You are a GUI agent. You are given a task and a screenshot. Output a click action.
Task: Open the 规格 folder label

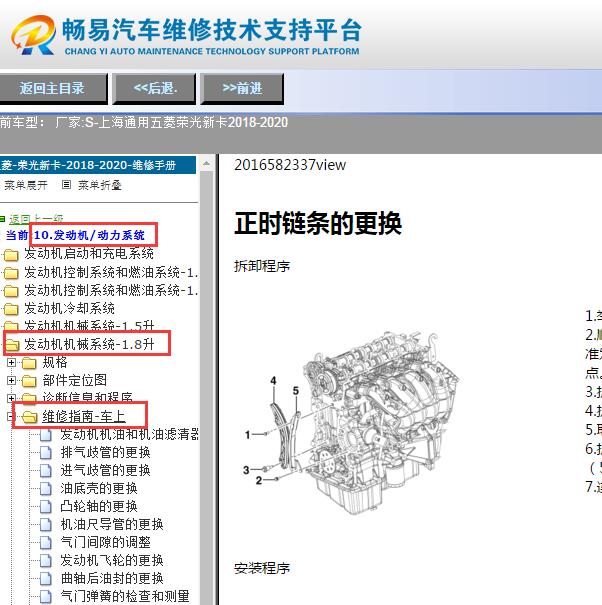click(55, 362)
